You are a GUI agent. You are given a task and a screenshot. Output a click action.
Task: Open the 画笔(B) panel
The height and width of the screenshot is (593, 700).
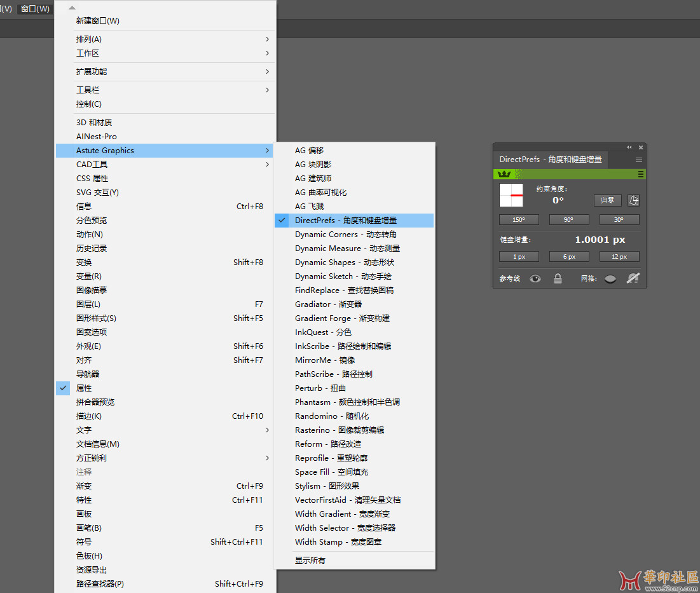coord(165,528)
